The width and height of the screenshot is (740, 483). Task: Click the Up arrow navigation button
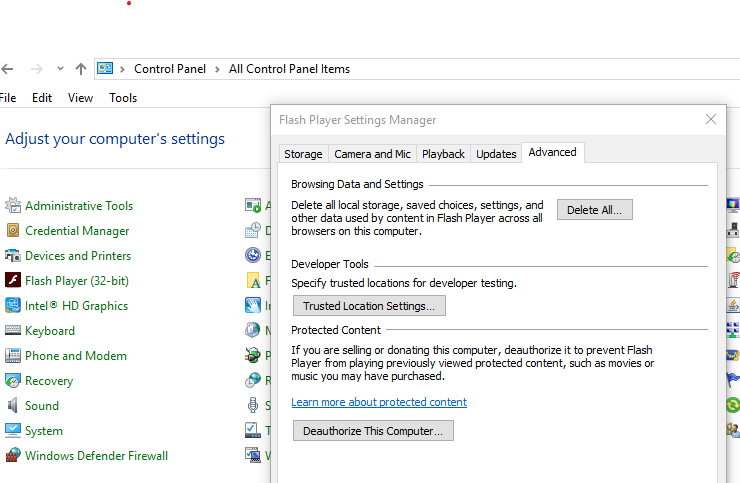81,69
